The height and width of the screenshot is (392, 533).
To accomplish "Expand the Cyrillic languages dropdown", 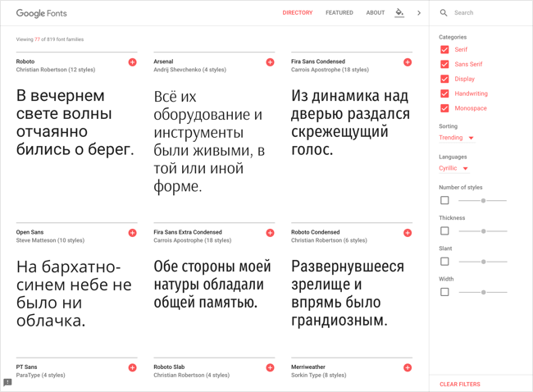I will point(453,168).
